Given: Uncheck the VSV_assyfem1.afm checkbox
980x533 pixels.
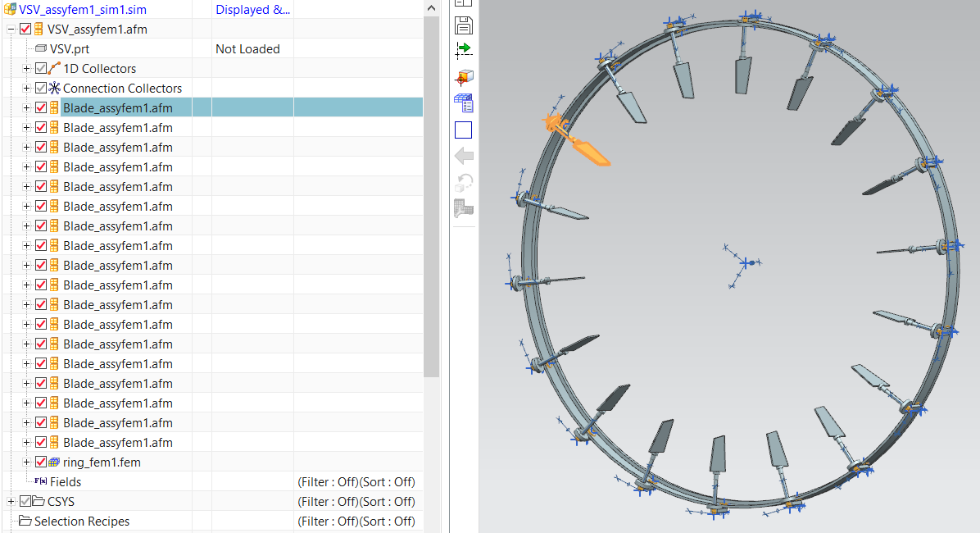Looking at the screenshot, I should click(24, 29).
